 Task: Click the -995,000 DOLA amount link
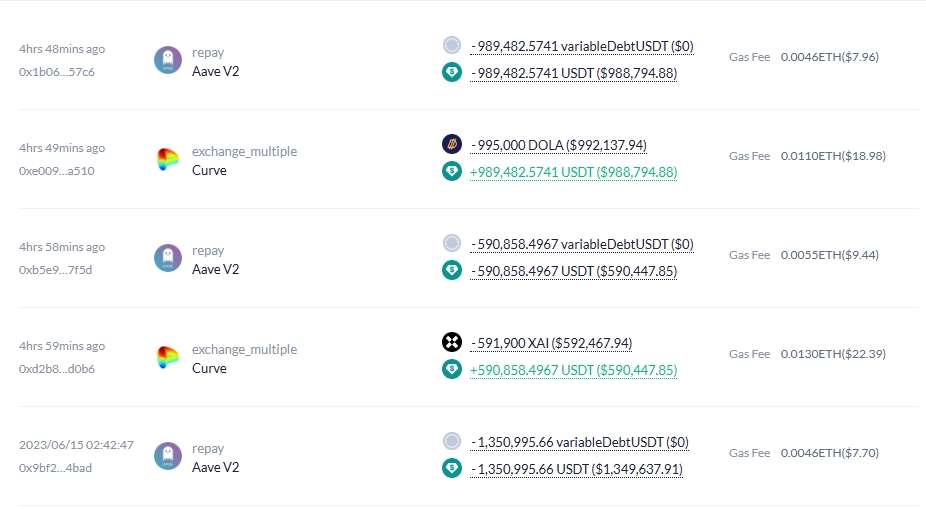click(559, 145)
